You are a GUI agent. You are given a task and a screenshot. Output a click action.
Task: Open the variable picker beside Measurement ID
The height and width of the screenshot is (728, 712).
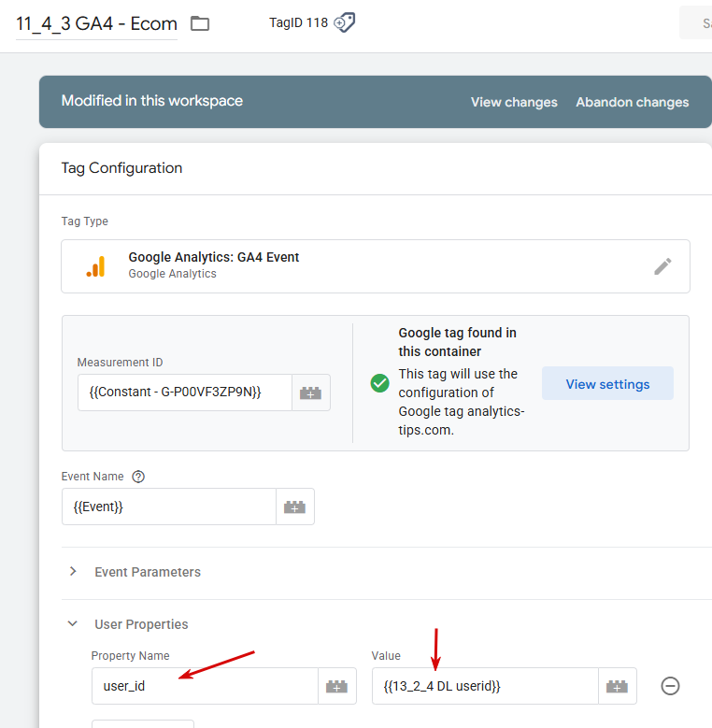[x=311, y=393]
